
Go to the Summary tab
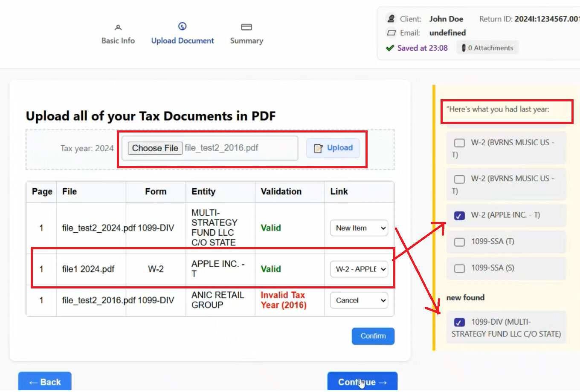click(246, 40)
